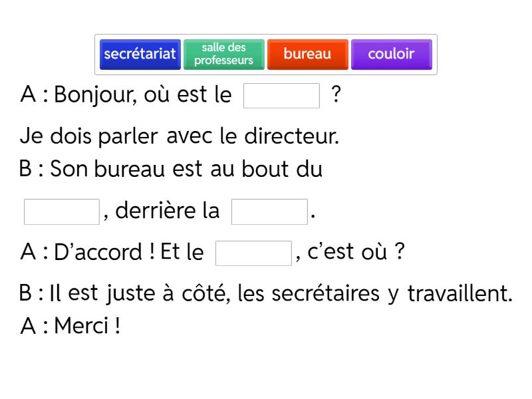Screen dimensions: 532x399
Task: Click the final line 'A : Merci !'
Action: (70, 327)
